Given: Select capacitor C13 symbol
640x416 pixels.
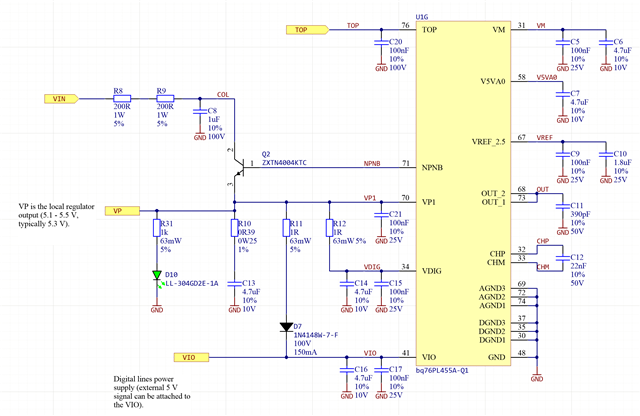Looking at the screenshot, I should tap(234, 284).
